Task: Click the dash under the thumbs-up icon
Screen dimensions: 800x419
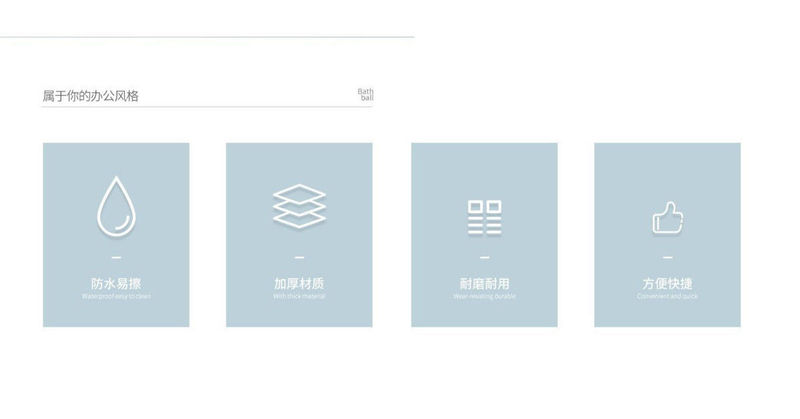Action: [667, 258]
